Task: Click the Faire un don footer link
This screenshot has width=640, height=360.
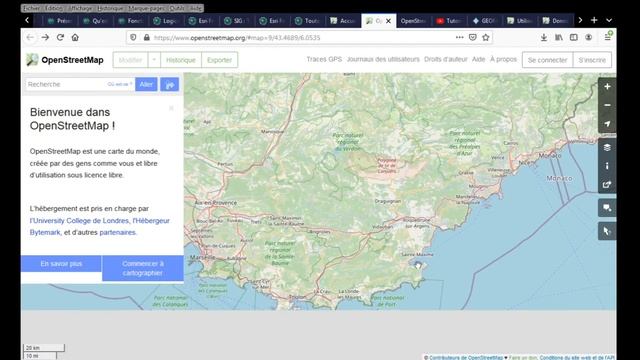Action: click(522, 358)
